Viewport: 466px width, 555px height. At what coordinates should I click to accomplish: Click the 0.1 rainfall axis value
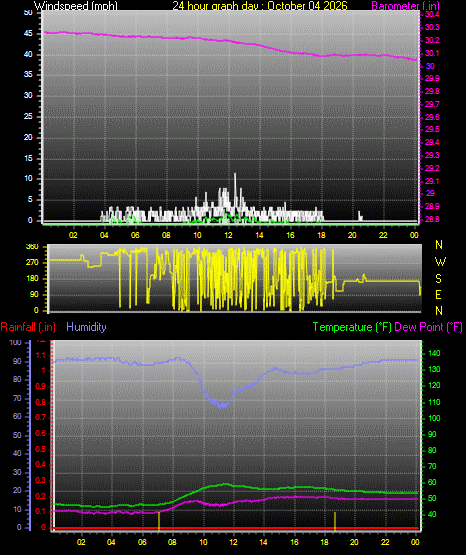click(x=41, y=511)
